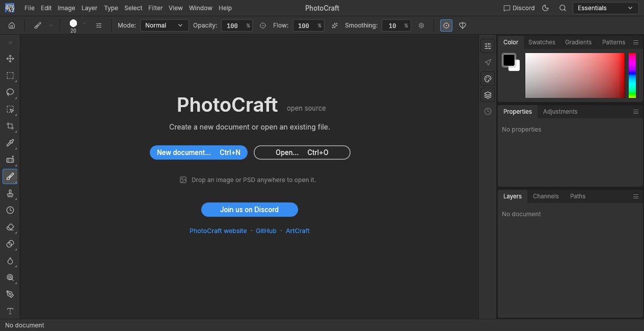Toggle pressure for opacity button
644x331 pixels.
(x=263, y=26)
